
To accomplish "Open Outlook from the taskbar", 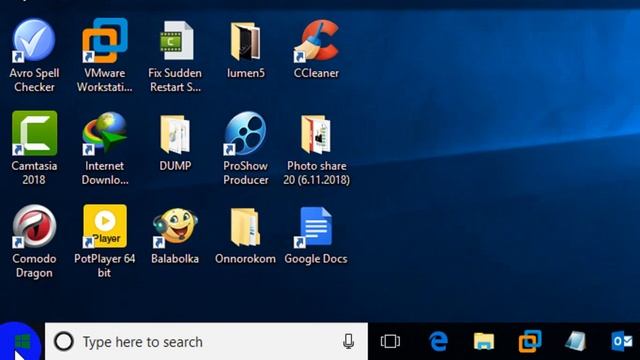I will click(622, 341).
